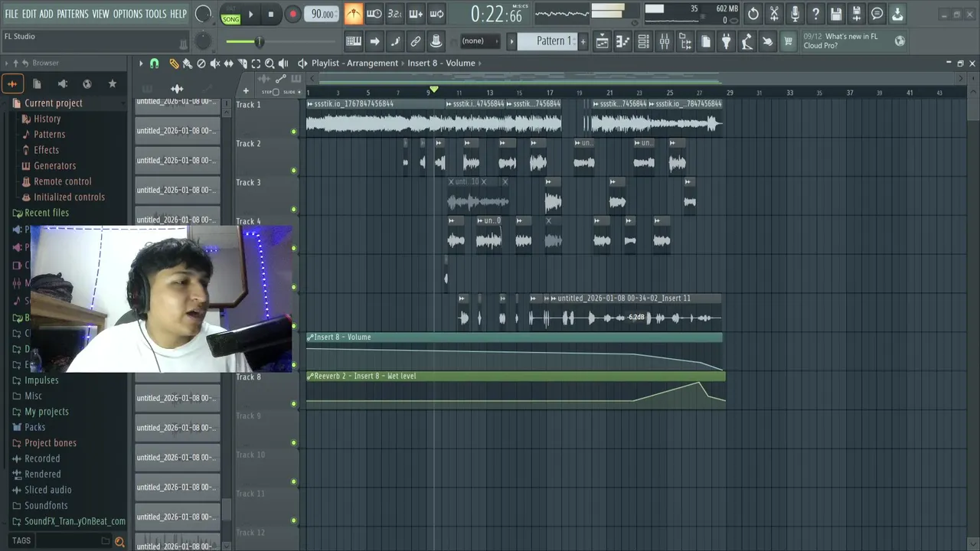Start playback with the Play button
980x551 pixels.
[x=250, y=14]
